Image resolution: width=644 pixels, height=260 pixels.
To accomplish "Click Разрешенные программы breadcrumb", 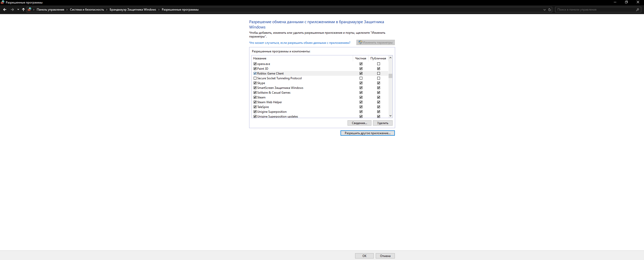I will point(180,10).
